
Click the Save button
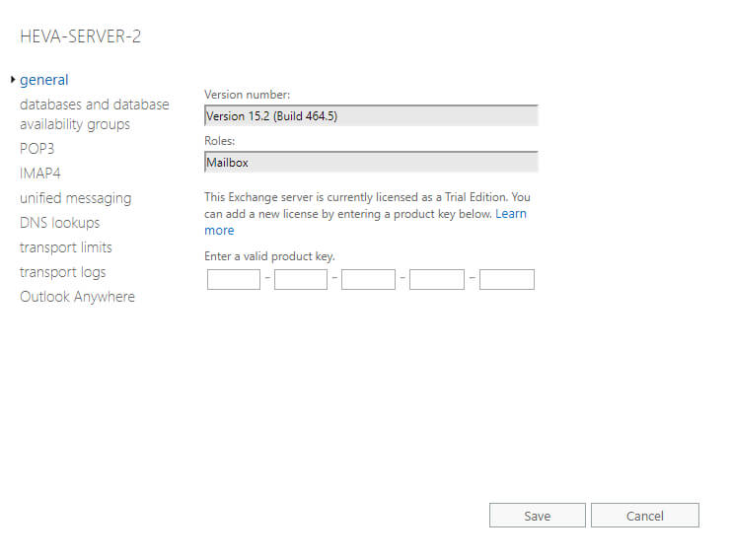(x=537, y=516)
